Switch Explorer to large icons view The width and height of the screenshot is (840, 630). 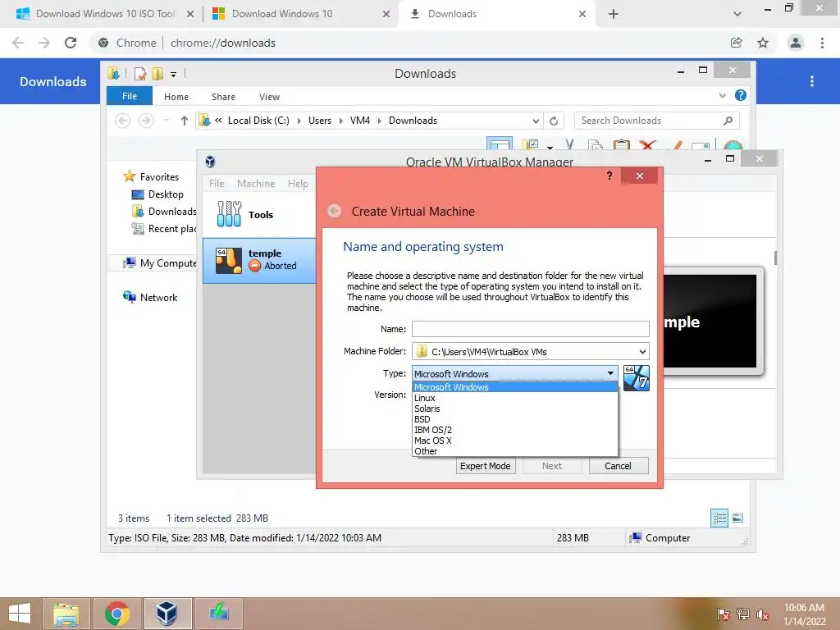click(x=737, y=518)
